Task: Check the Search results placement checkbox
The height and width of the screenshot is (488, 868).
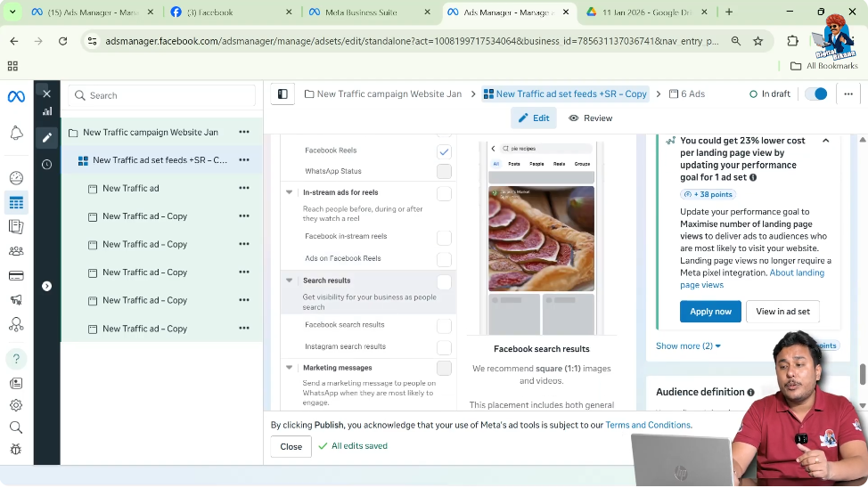Action: tap(444, 282)
